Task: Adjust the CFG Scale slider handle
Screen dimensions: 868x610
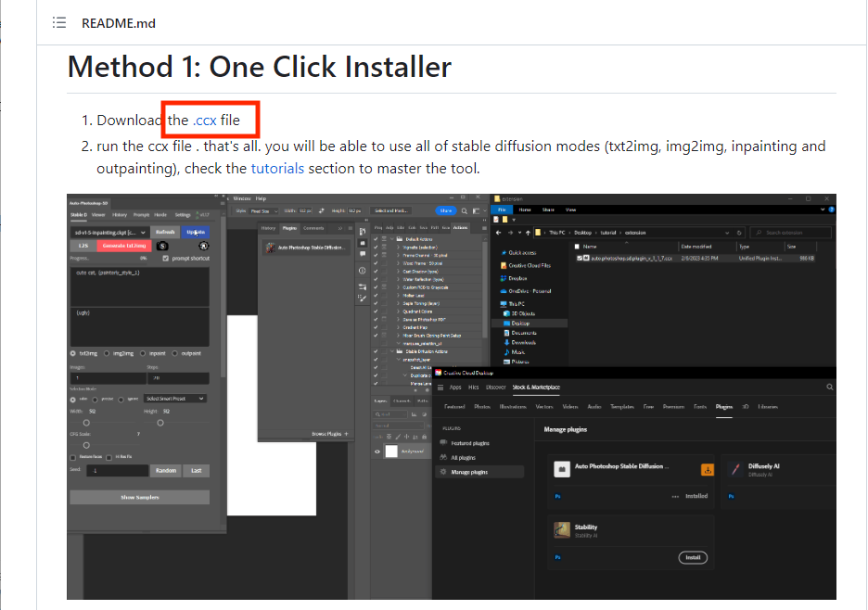Action: 86,445
